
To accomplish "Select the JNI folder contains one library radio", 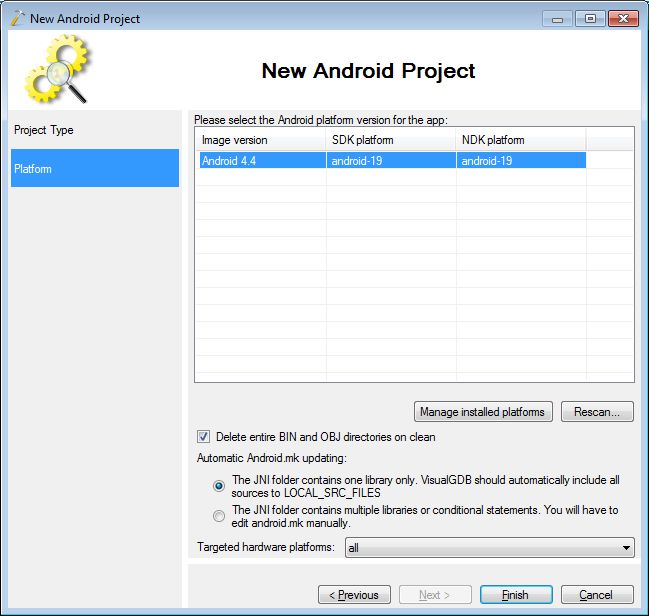I will pos(219,486).
